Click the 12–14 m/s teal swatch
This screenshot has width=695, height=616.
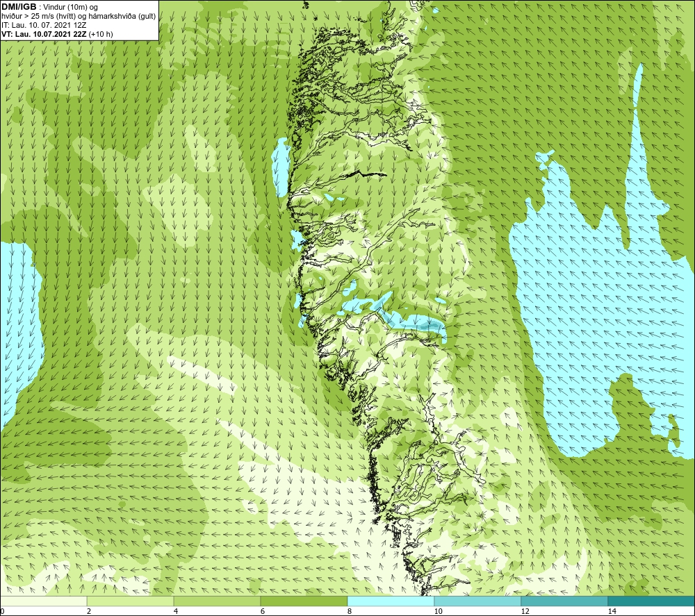pos(564,601)
